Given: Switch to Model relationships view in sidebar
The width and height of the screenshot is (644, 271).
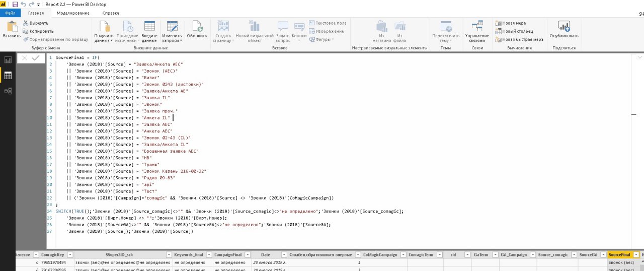Looking at the screenshot, I should pos(8,91).
